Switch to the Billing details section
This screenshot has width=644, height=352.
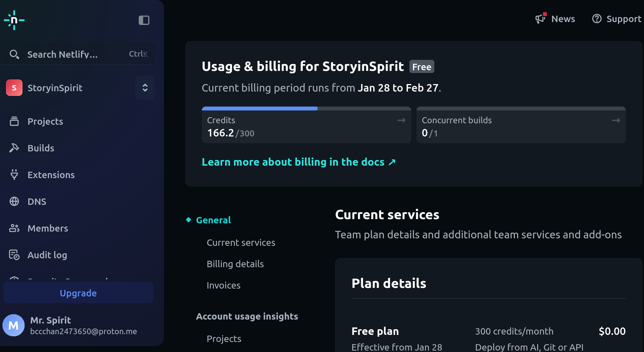(235, 264)
